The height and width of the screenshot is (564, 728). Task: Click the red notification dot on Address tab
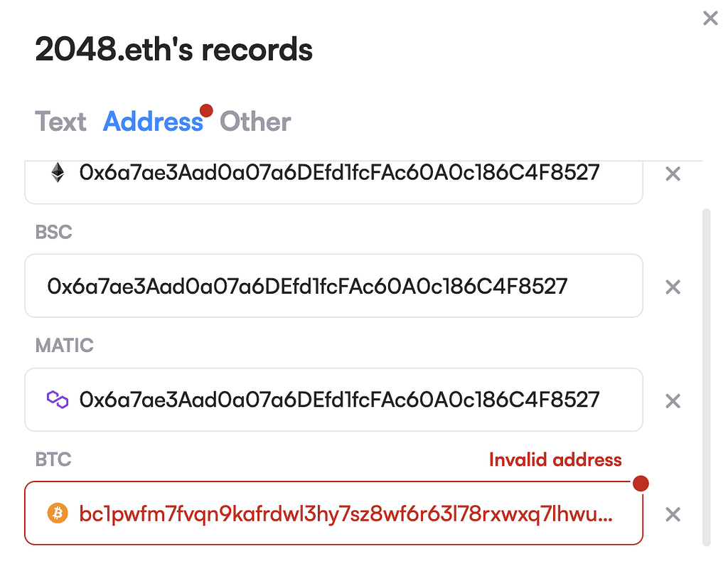207,111
